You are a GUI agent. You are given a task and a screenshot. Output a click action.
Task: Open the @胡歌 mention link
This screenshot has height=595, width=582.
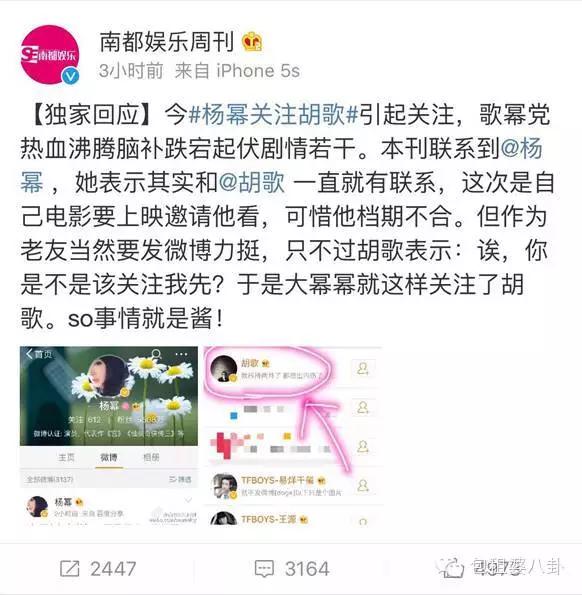point(252,182)
